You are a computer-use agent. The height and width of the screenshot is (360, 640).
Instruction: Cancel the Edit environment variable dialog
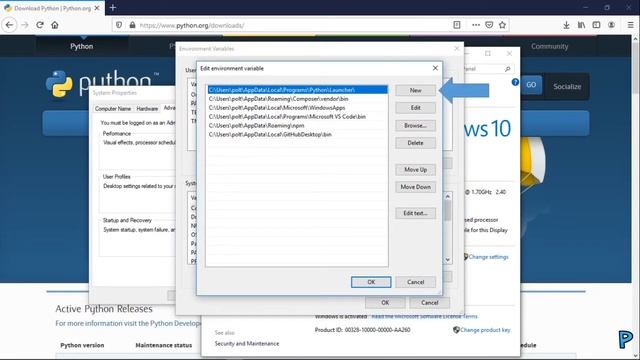click(x=416, y=282)
